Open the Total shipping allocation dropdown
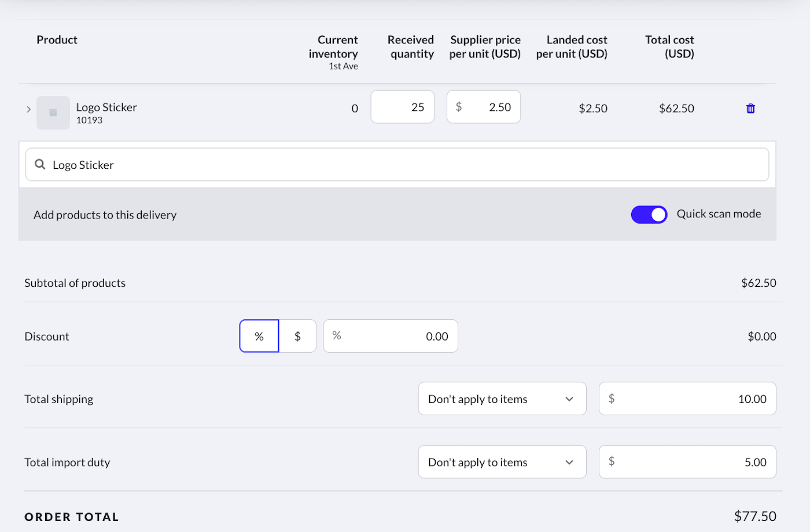This screenshot has height=532, width=810. pos(502,399)
